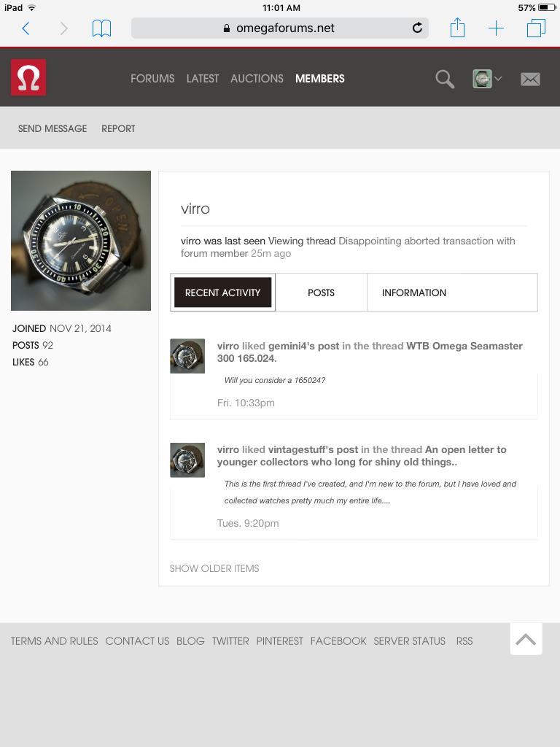Open the WTB Omega Seamaster 300 thread

pyautogui.click(x=464, y=346)
